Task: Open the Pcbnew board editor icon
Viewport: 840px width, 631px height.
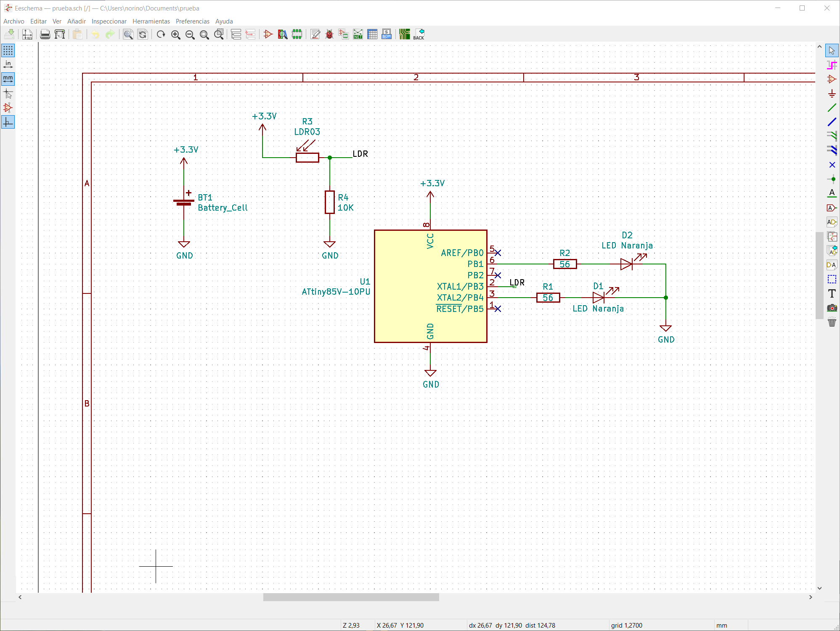Action: coord(404,34)
